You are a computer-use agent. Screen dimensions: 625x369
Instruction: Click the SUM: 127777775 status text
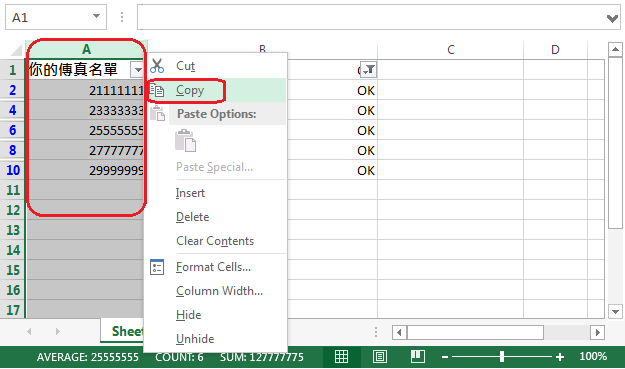(261, 357)
